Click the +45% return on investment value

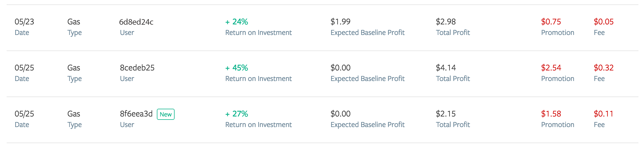point(237,68)
